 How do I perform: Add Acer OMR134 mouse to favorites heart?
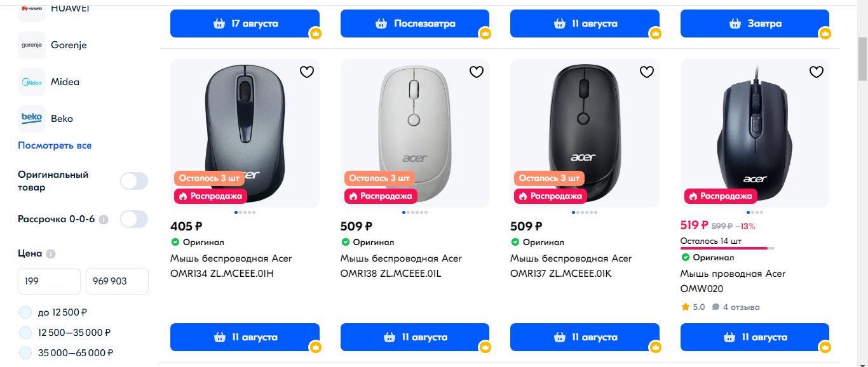coord(306,72)
